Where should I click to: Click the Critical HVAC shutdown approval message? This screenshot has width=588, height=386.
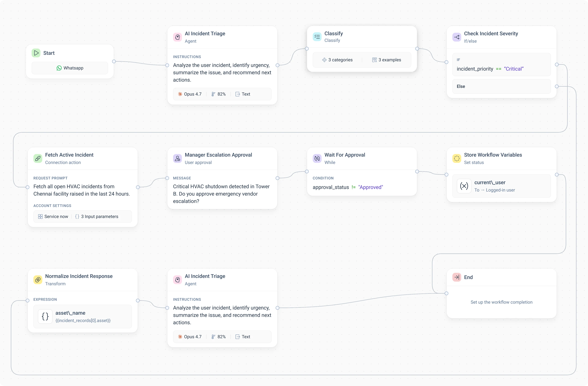tap(221, 194)
